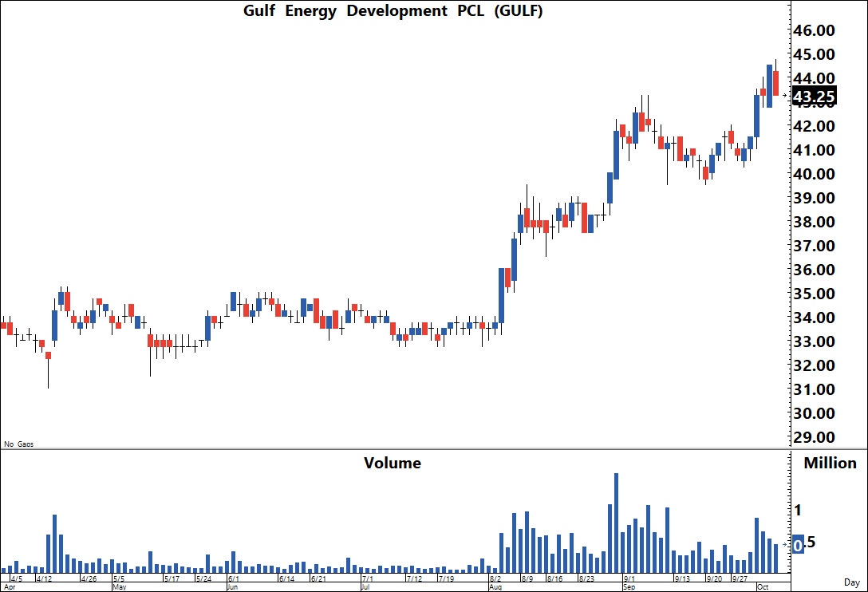Image resolution: width=868 pixels, height=592 pixels.
Task: Click the 38.00 price axis label
Action: click(814, 222)
